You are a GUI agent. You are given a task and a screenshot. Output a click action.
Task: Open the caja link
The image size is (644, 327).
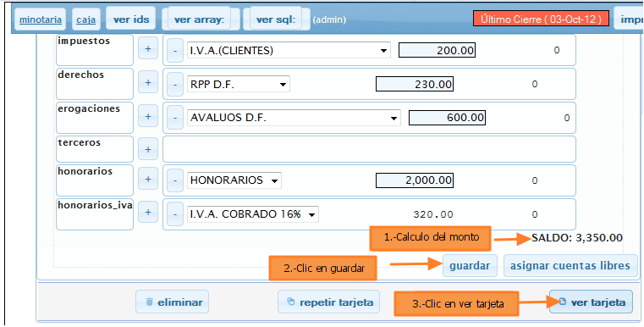pos(86,19)
